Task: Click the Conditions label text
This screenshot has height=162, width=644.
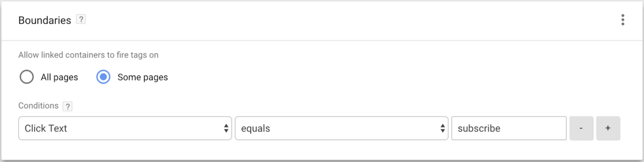Action: point(38,106)
